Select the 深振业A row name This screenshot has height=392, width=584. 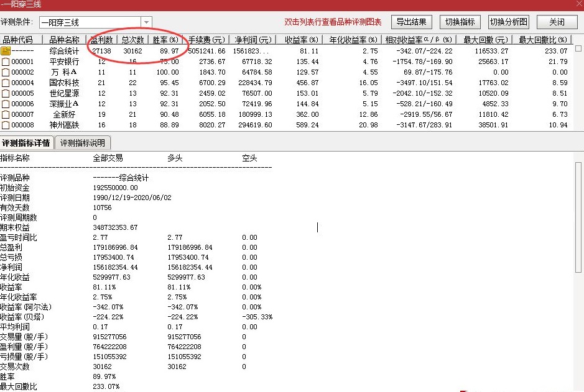64,104
